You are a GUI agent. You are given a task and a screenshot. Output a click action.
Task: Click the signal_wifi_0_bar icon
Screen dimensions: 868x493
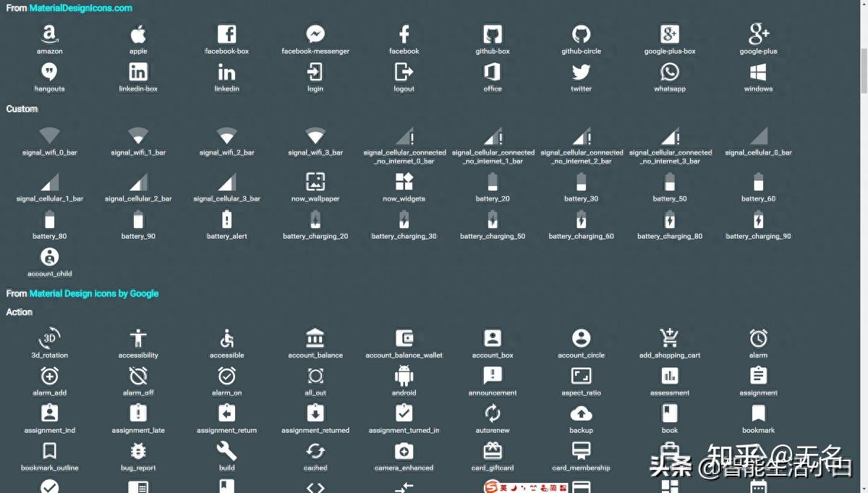[49, 135]
